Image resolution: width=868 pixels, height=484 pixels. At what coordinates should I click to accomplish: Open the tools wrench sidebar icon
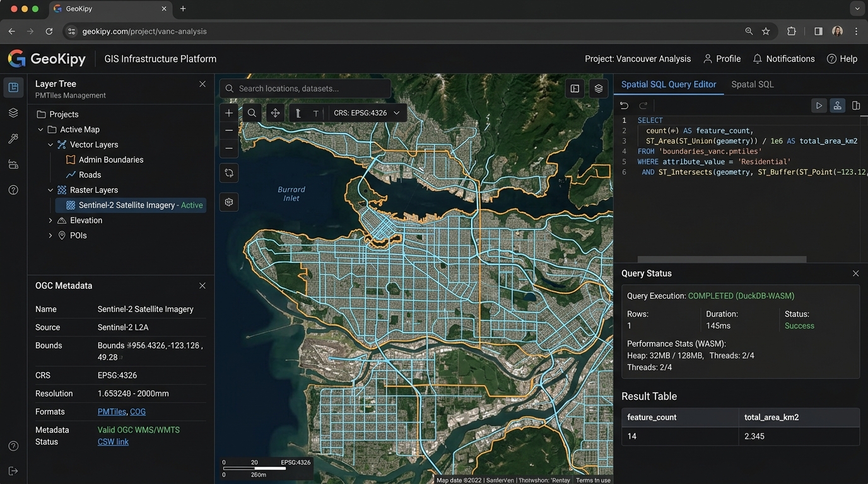[x=13, y=139]
